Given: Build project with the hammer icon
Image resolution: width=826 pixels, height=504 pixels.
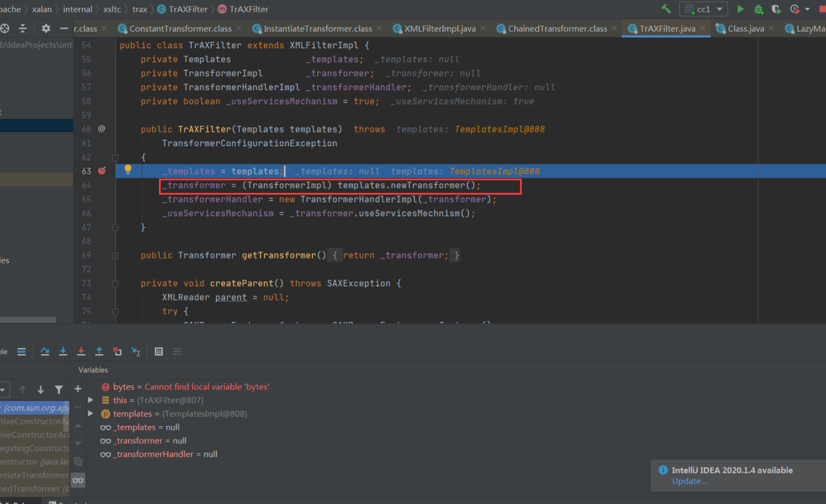Looking at the screenshot, I should [x=666, y=9].
